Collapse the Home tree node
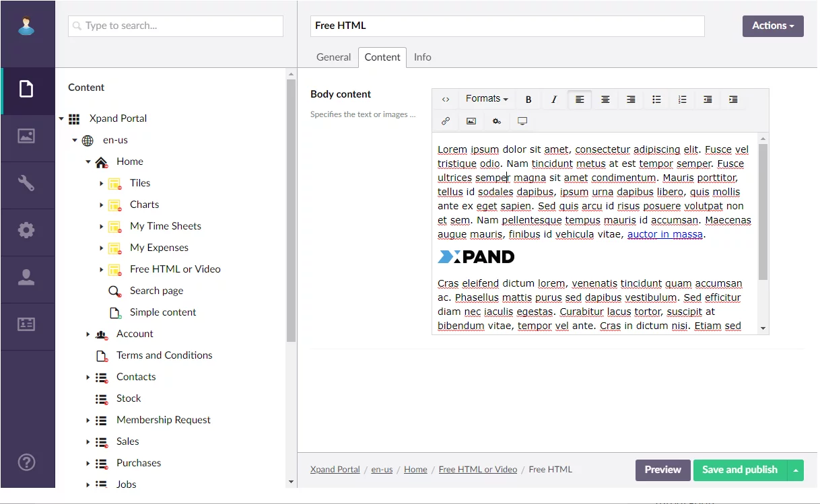Viewport: 820px width, 504px height. (88, 162)
